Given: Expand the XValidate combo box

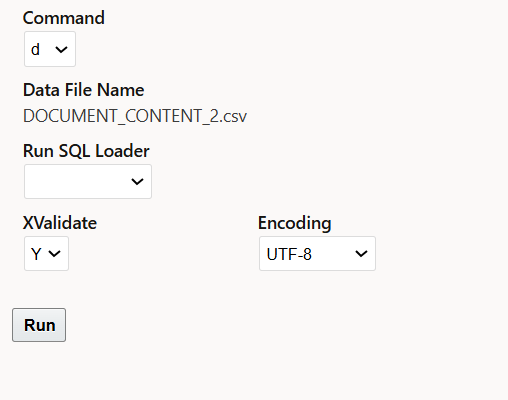Looking at the screenshot, I should pyautogui.click(x=46, y=253).
